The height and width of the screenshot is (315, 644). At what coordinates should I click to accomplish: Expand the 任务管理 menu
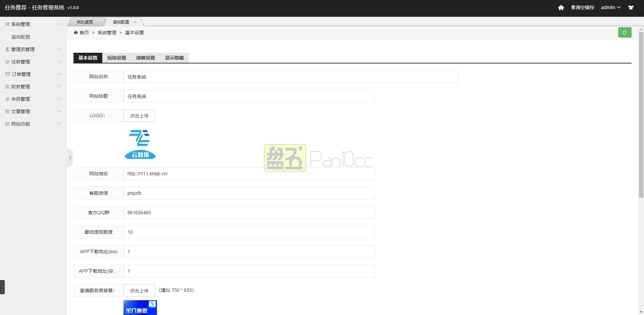[x=33, y=61]
